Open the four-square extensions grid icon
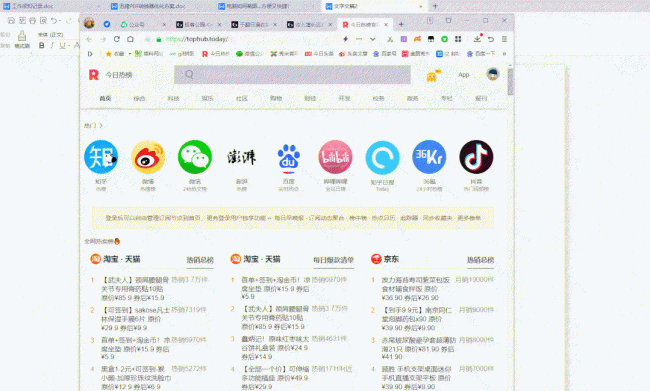 click(458, 39)
